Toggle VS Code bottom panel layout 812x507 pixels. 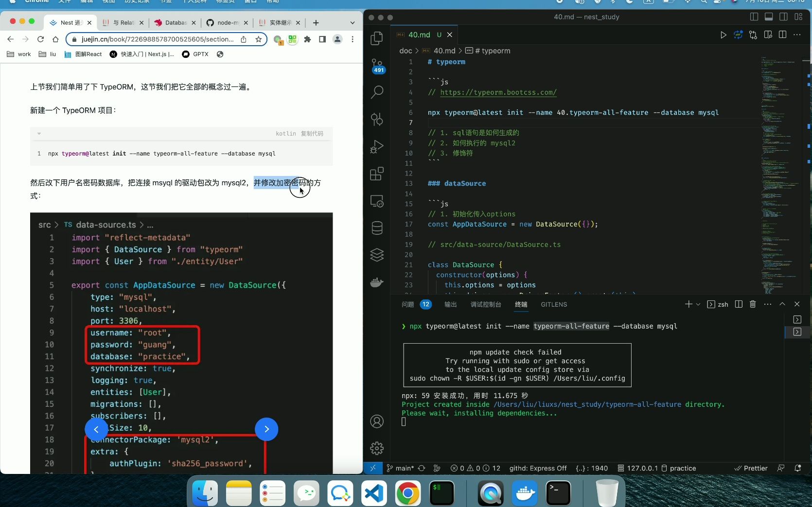pos(769,17)
